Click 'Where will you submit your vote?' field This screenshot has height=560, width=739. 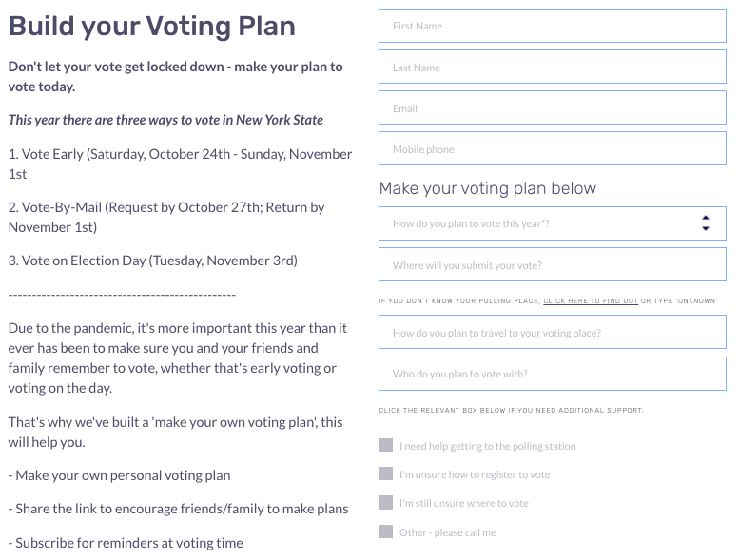[553, 264]
